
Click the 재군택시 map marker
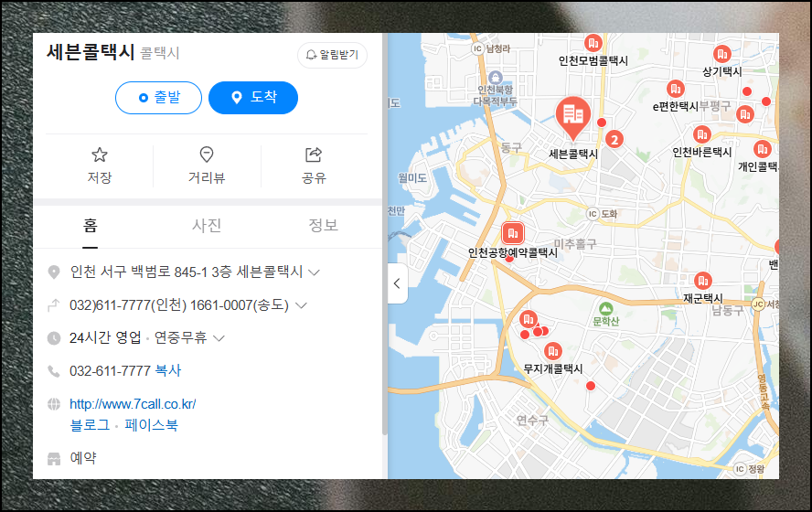pyautogui.click(x=703, y=281)
